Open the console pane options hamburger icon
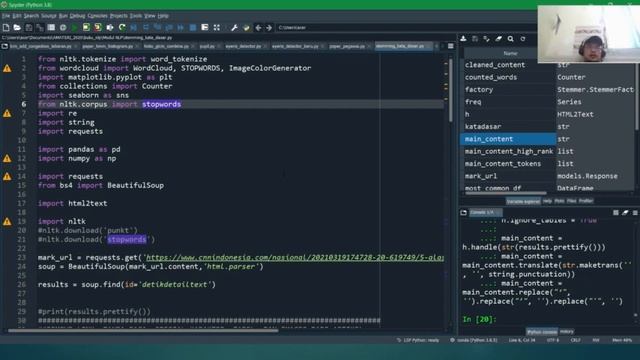The image size is (640, 360). (635, 213)
